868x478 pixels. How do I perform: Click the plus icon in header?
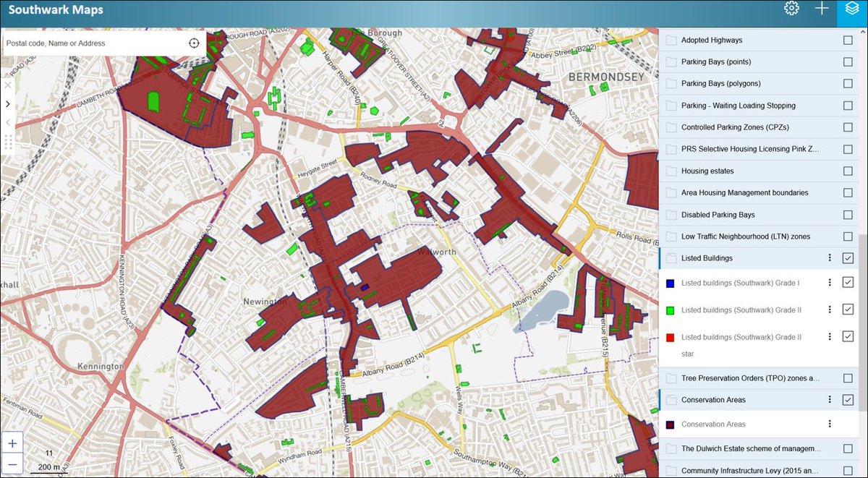click(x=821, y=9)
